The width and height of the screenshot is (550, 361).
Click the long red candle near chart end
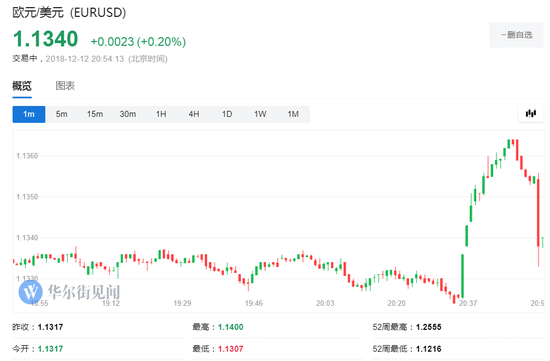click(x=538, y=219)
